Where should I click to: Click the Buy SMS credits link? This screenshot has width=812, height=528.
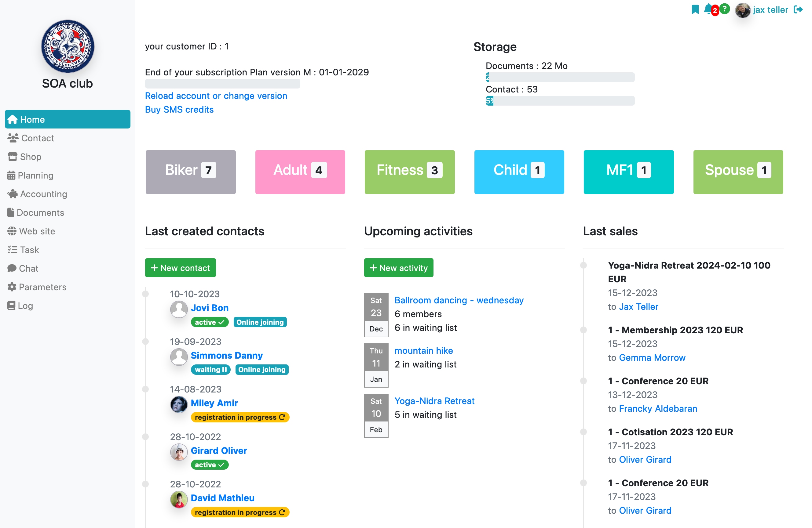[x=179, y=110]
